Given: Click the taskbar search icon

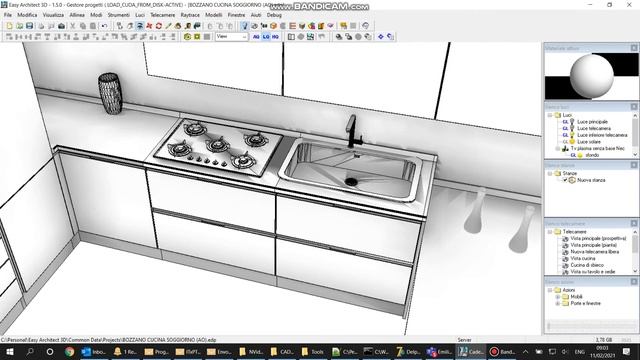Looking at the screenshot, I should pos(30,351).
